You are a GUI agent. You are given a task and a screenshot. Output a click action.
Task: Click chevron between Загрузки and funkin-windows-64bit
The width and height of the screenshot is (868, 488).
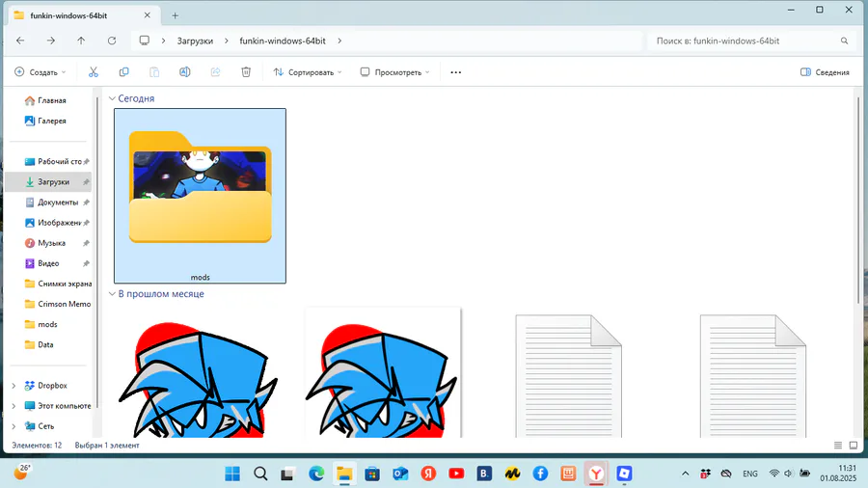(227, 41)
